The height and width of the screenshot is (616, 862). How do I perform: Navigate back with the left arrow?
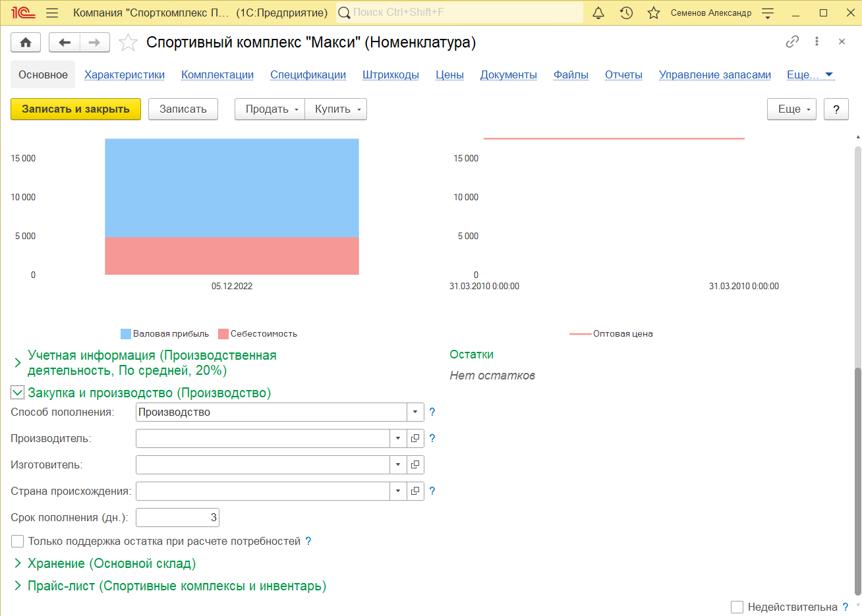[x=65, y=42]
